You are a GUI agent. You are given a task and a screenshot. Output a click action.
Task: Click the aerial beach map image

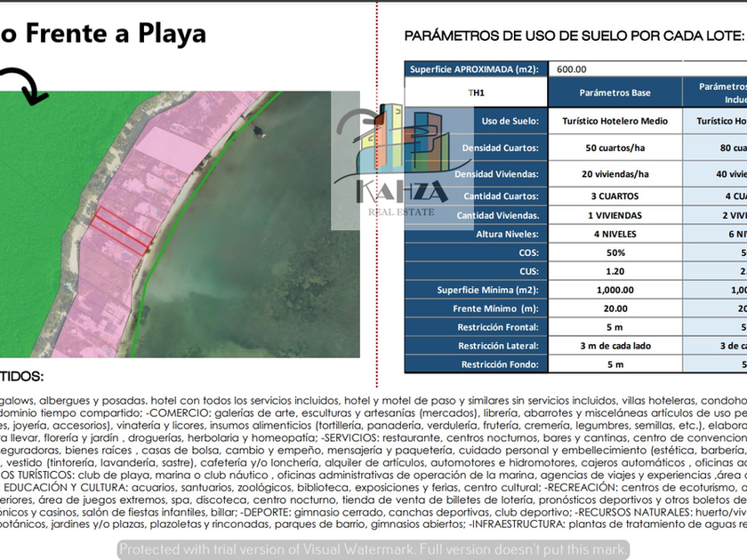pyautogui.click(x=180, y=224)
